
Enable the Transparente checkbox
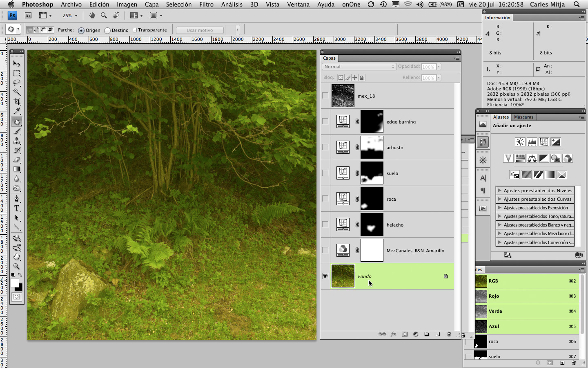135,30
